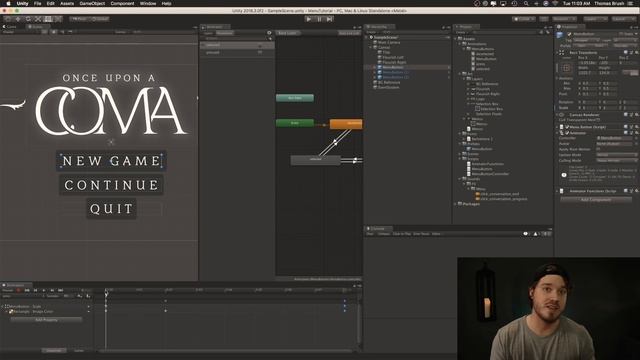
Task: Clear the Console with Clear button
Action: point(370,234)
